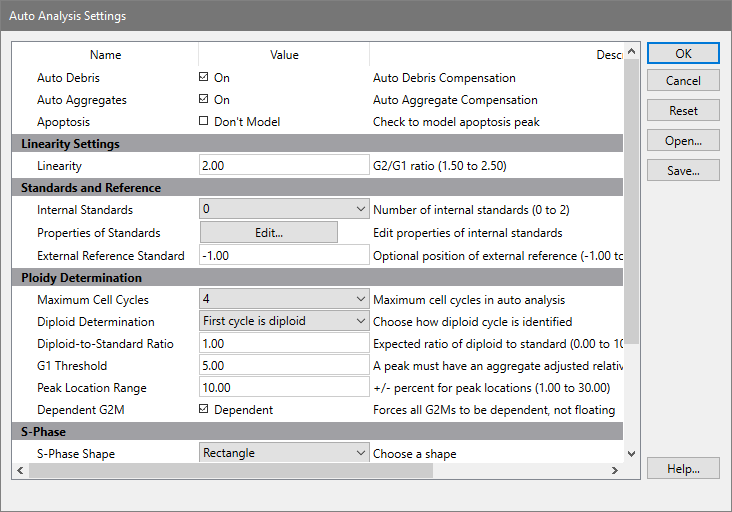
Task: Click 'Check to model apoptosis peak' text
Action: 456,122
